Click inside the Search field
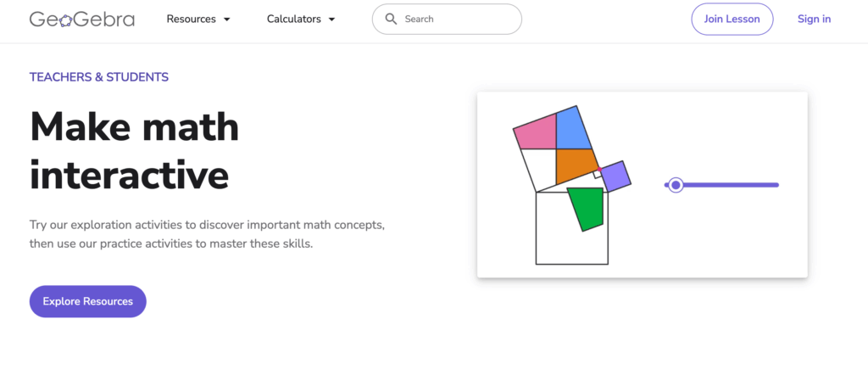This screenshot has height=375, width=868. pyautogui.click(x=458, y=19)
